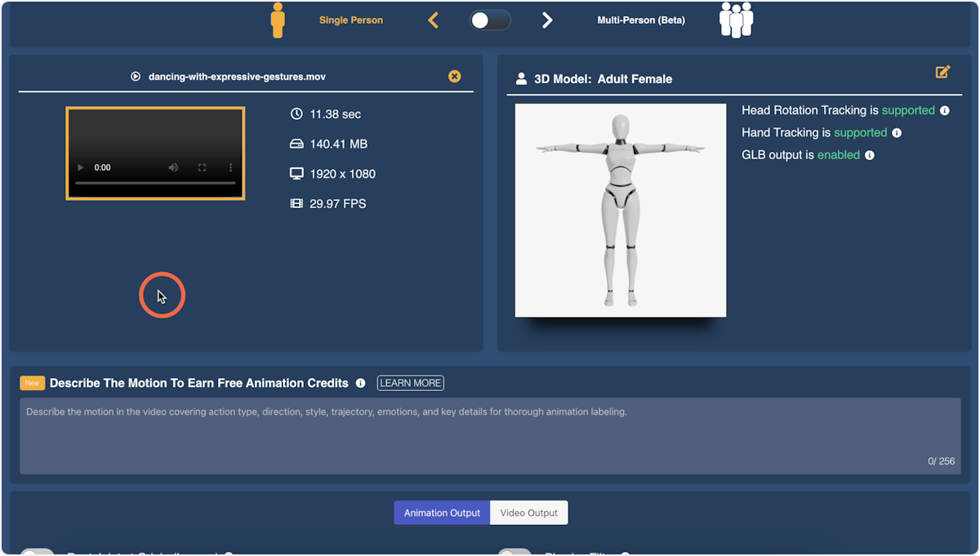Click the play circle icon beside filename
This screenshot has width=980, height=556.
pos(136,77)
